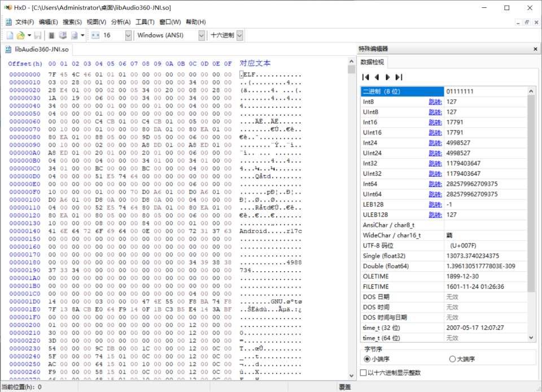542x392 pixels.
Task: Jump to last byte in data inspector
Action: point(399,77)
